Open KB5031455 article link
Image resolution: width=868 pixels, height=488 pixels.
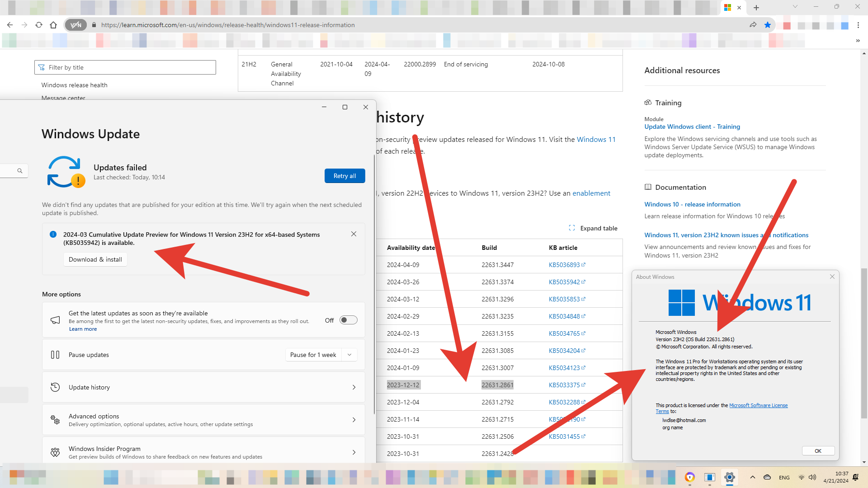point(567,436)
